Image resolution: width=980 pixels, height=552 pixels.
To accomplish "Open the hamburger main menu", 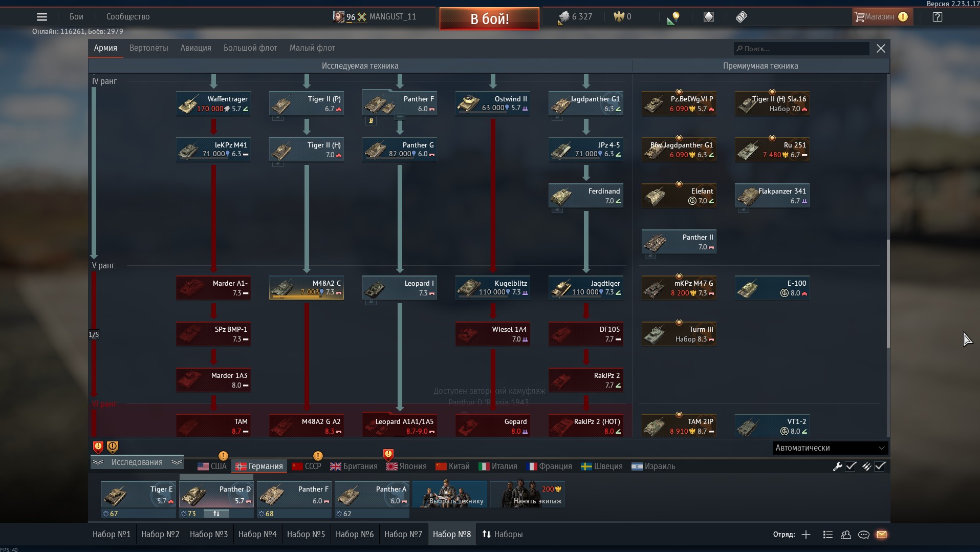I will pos(42,17).
